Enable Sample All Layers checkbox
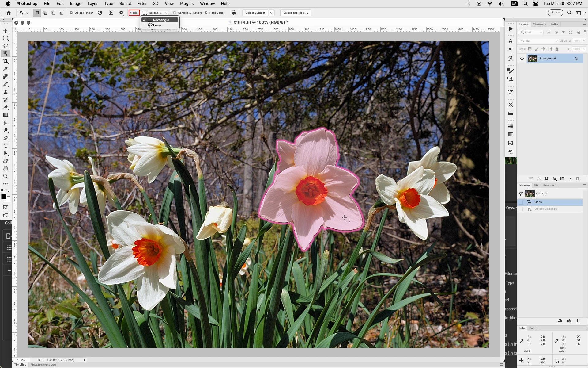The height and width of the screenshot is (368, 588). point(175,13)
